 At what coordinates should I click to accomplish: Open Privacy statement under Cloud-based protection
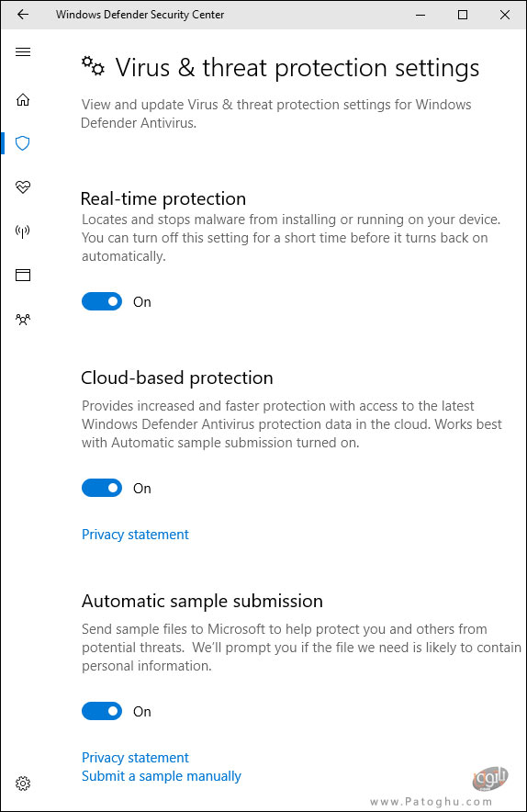135,535
